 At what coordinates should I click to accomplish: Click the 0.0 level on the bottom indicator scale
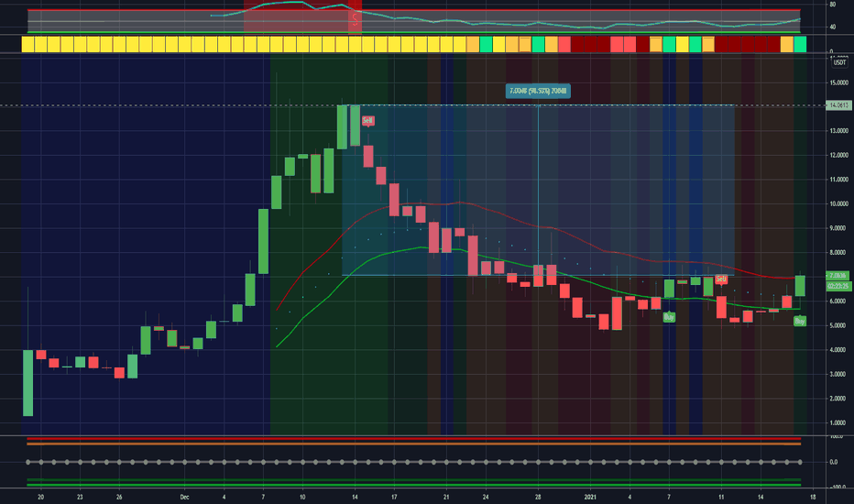833,462
